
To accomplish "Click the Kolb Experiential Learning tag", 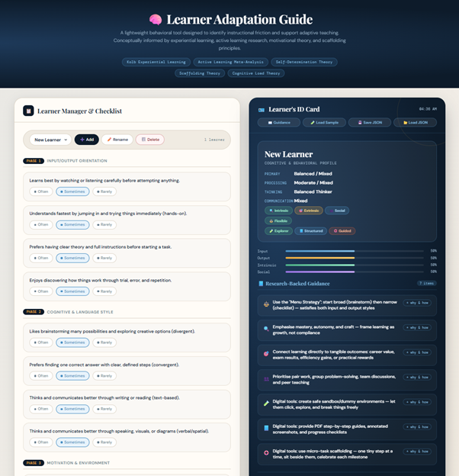I will tap(156, 62).
